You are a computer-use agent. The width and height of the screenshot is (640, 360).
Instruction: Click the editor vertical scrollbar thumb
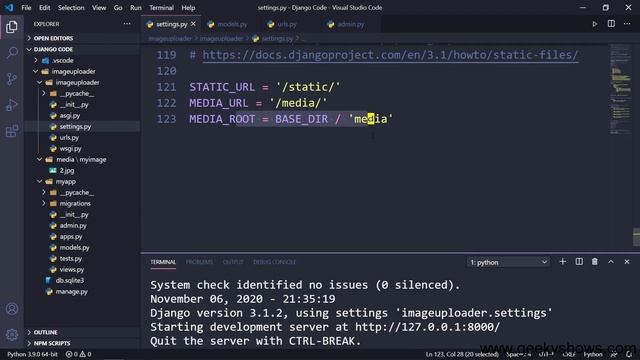click(636, 237)
